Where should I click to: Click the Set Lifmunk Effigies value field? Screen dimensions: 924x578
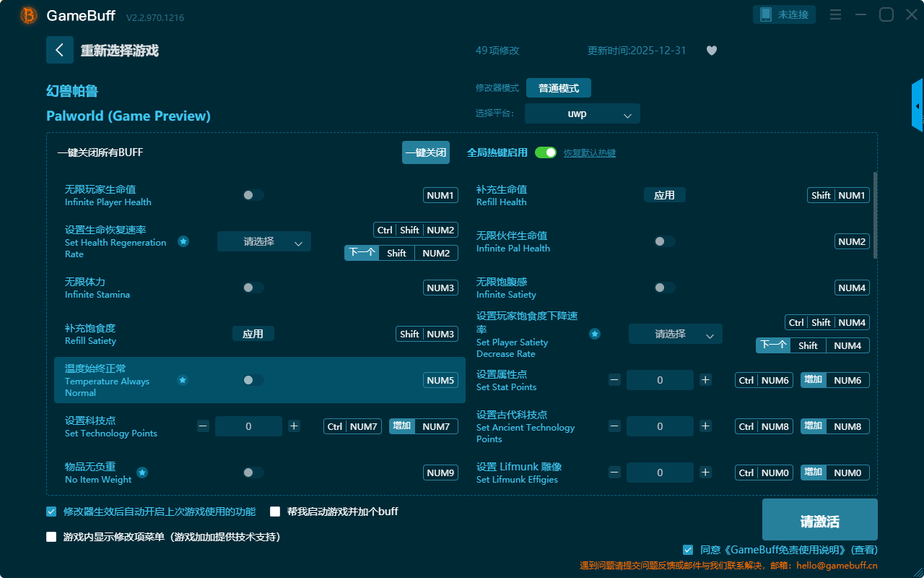pyautogui.click(x=659, y=473)
